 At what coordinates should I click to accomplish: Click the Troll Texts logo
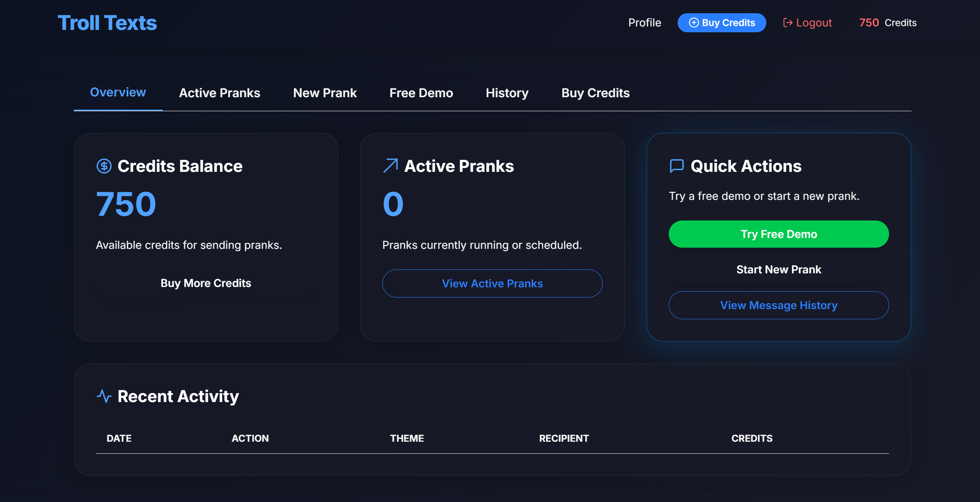(107, 23)
